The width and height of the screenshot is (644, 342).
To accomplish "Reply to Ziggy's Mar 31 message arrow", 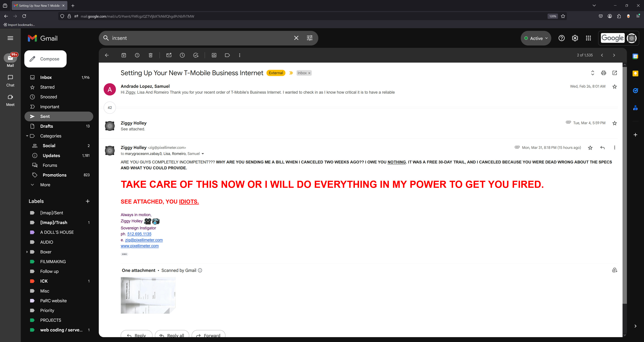I will point(603,148).
